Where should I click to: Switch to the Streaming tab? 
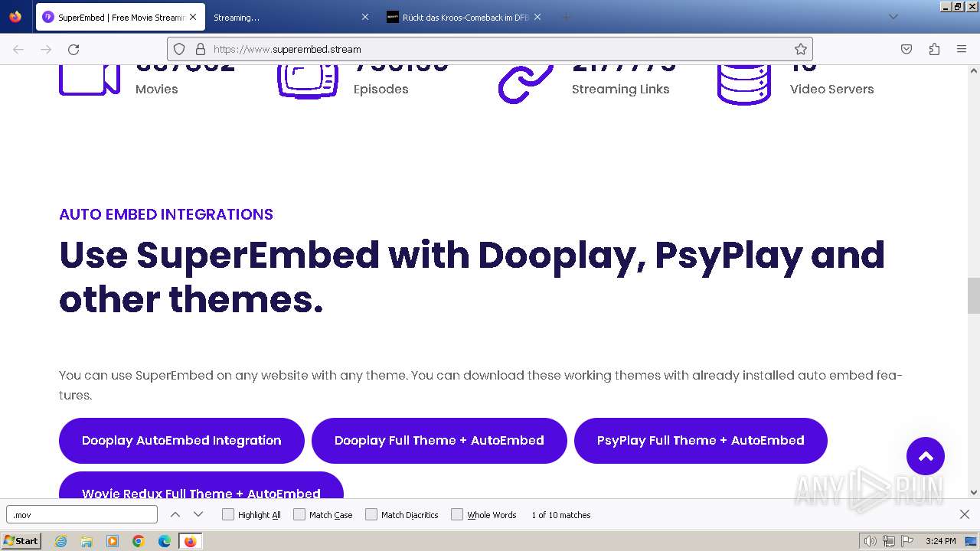click(x=291, y=17)
